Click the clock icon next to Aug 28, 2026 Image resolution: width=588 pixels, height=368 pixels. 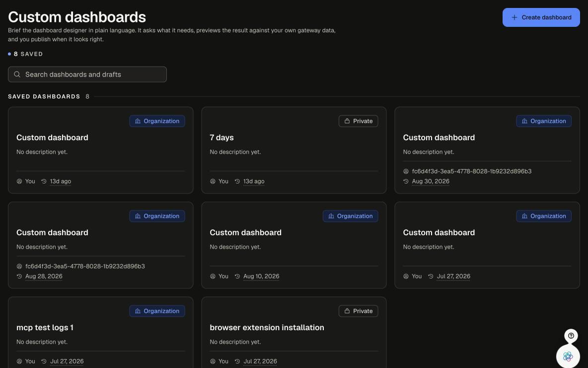click(19, 276)
